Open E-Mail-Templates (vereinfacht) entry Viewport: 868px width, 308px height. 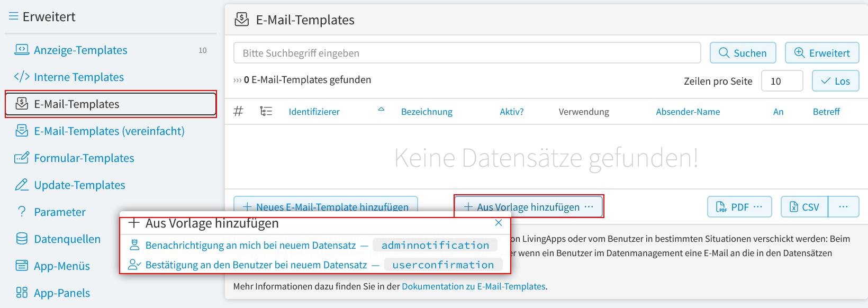click(x=109, y=131)
